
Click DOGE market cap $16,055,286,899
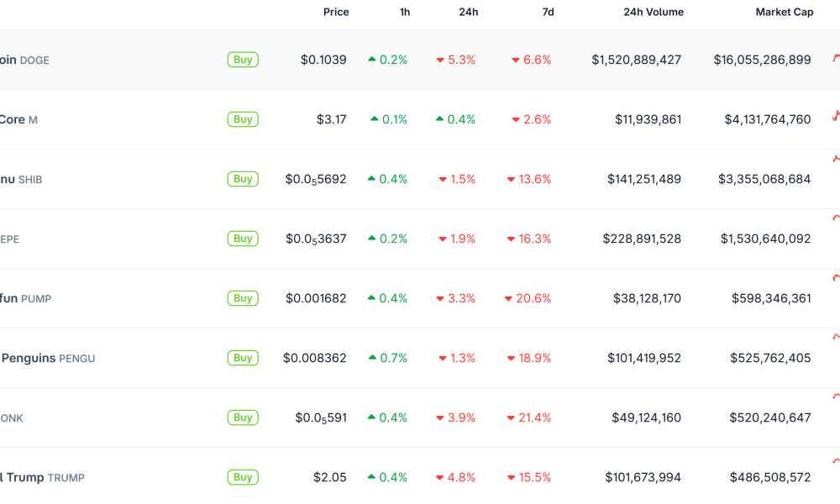click(x=763, y=60)
